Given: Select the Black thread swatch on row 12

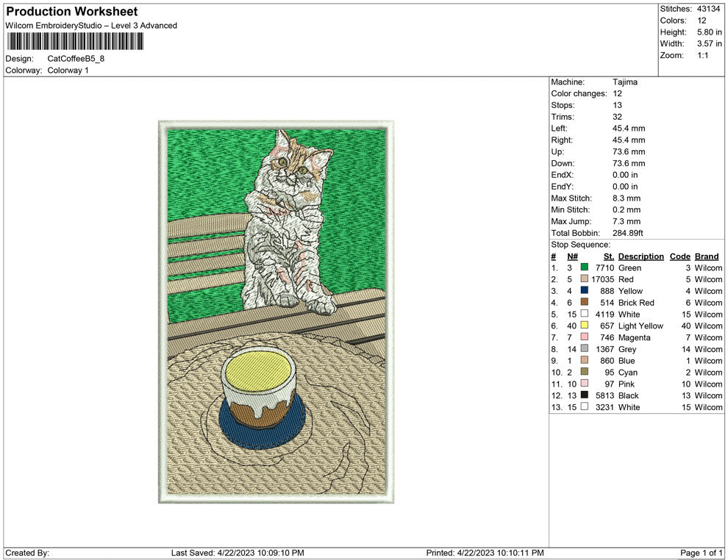Looking at the screenshot, I should point(584,395).
